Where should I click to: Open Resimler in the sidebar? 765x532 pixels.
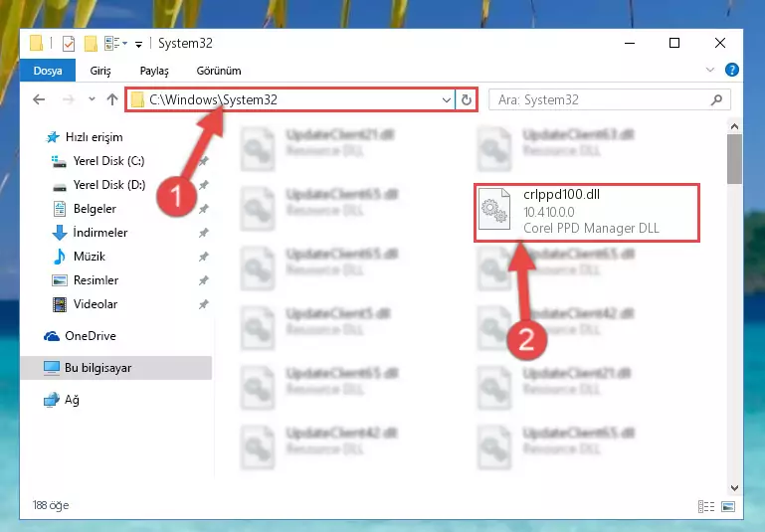(x=96, y=280)
